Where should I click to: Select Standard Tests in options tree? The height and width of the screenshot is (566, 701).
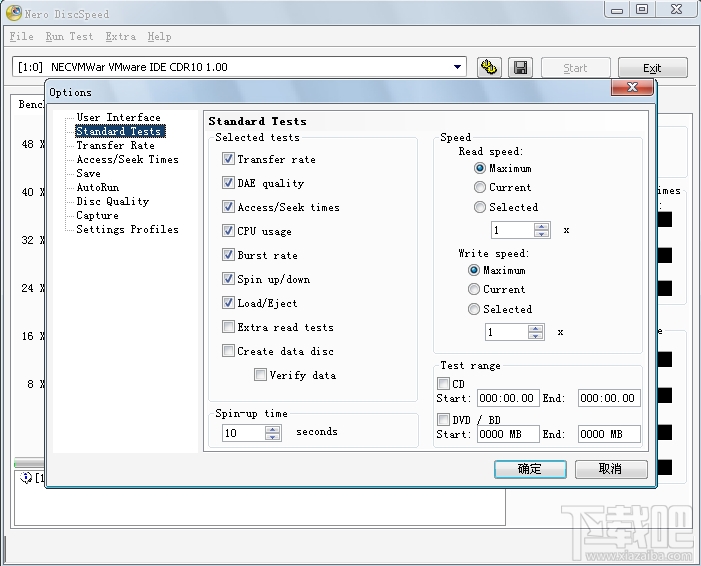click(118, 131)
